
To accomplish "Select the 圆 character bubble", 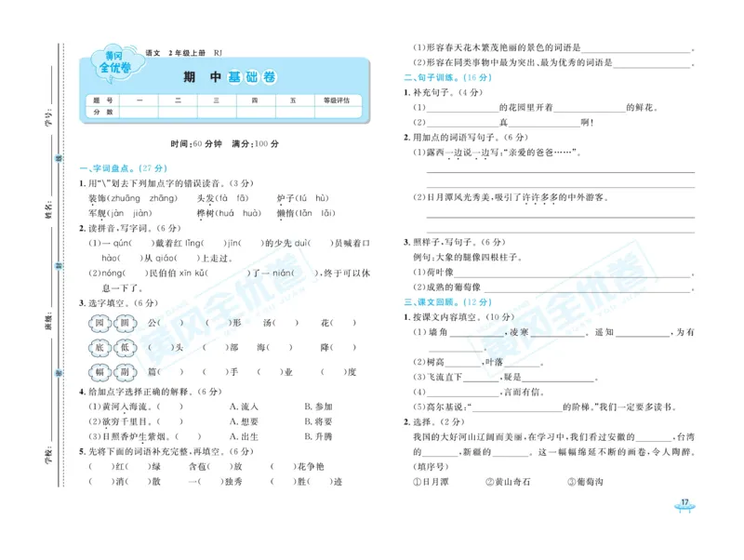I will [x=126, y=323].
